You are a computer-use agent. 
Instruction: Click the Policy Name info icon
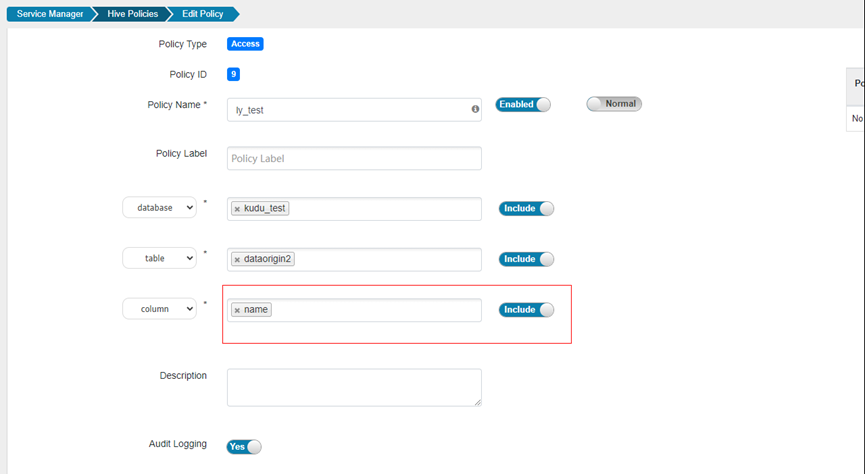click(475, 109)
